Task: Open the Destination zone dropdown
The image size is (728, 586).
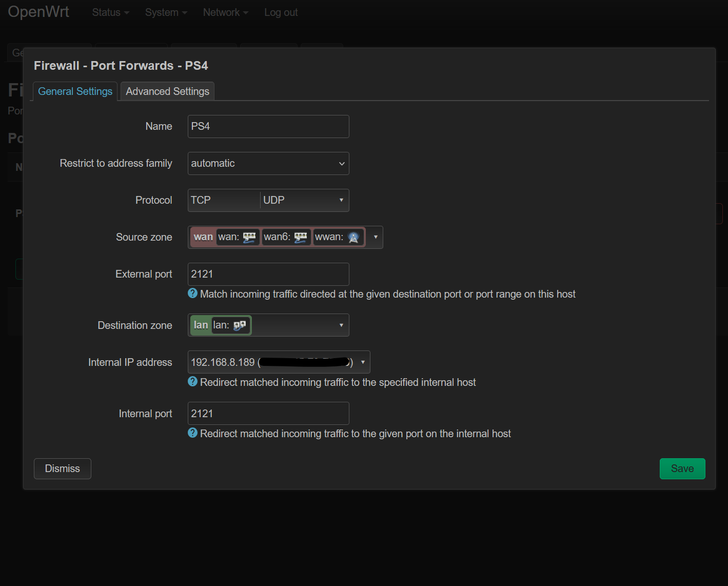Action: click(x=268, y=325)
